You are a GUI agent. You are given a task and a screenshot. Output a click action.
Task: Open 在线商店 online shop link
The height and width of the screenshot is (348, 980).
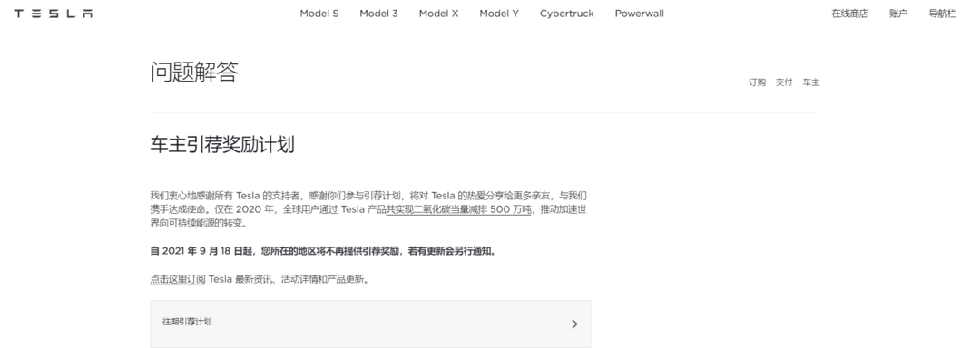click(x=849, y=14)
